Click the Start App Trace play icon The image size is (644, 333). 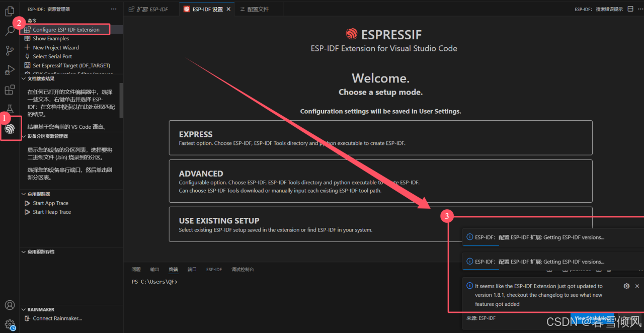coord(28,203)
